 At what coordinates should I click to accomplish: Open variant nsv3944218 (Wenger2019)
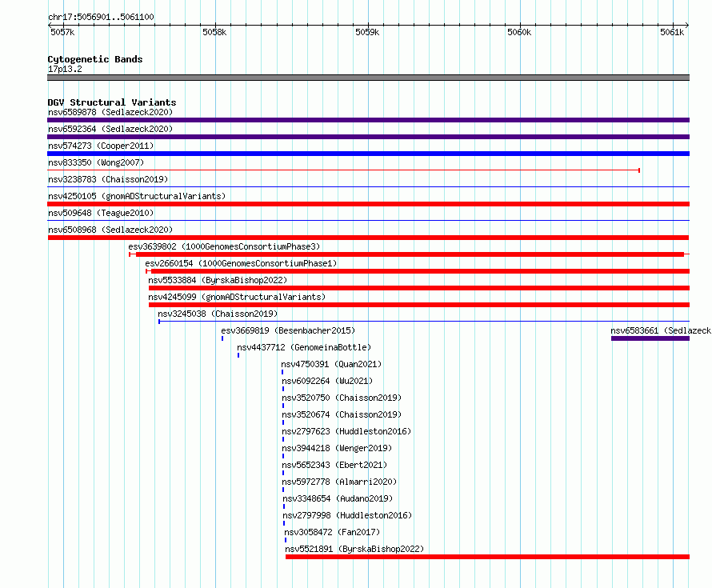coord(337,448)
